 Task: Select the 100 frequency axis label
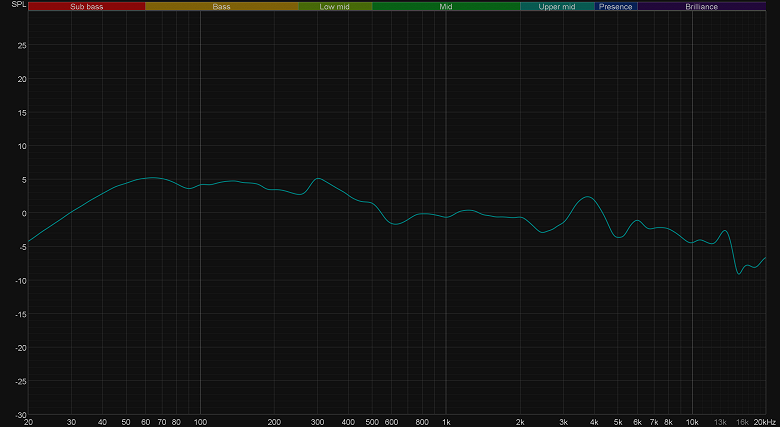(200, 422)
